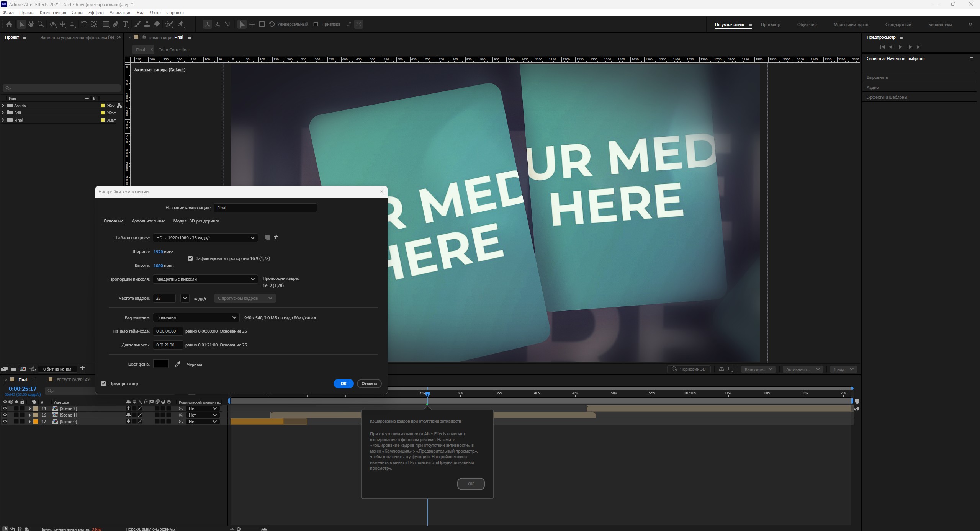The height and width of the screenshot is (531, 980).
Task: Select the Zoom tool
Action: point(41,24)
